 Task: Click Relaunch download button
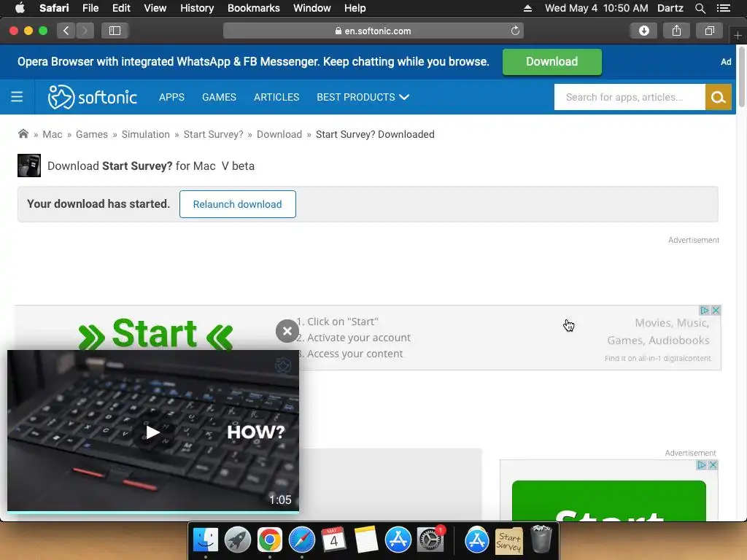pos(237,204)
